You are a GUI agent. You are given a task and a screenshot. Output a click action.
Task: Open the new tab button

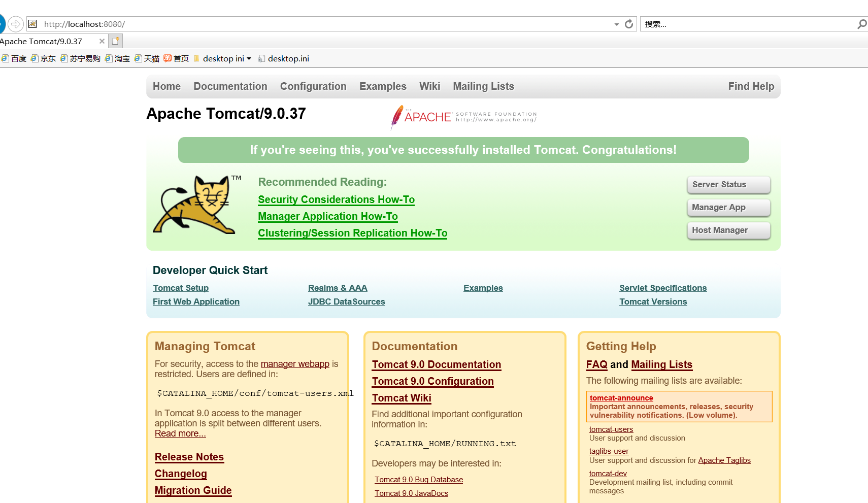tap(116, 41)
